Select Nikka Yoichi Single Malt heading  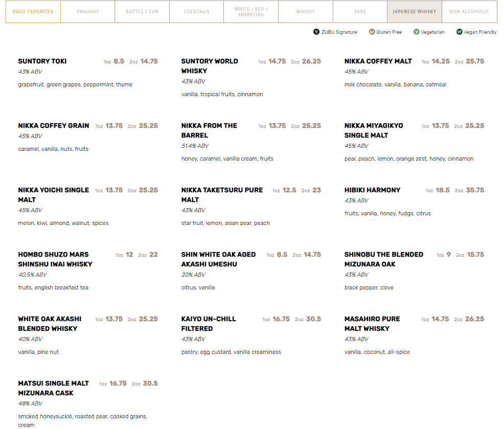54,195
